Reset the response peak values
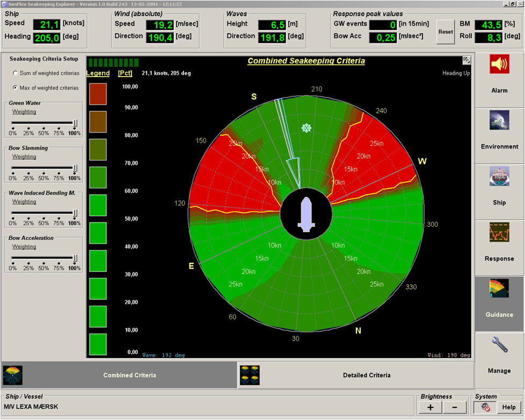 coord(446,32)
